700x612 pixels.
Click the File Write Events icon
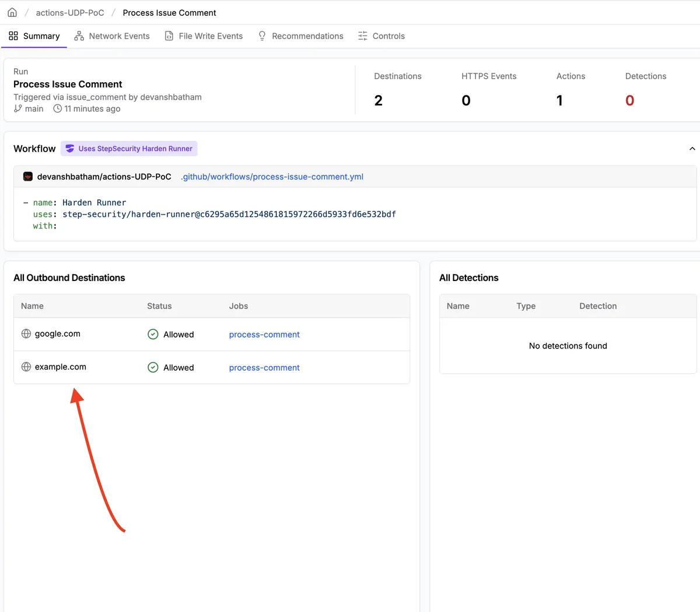[x=169, y=36]
